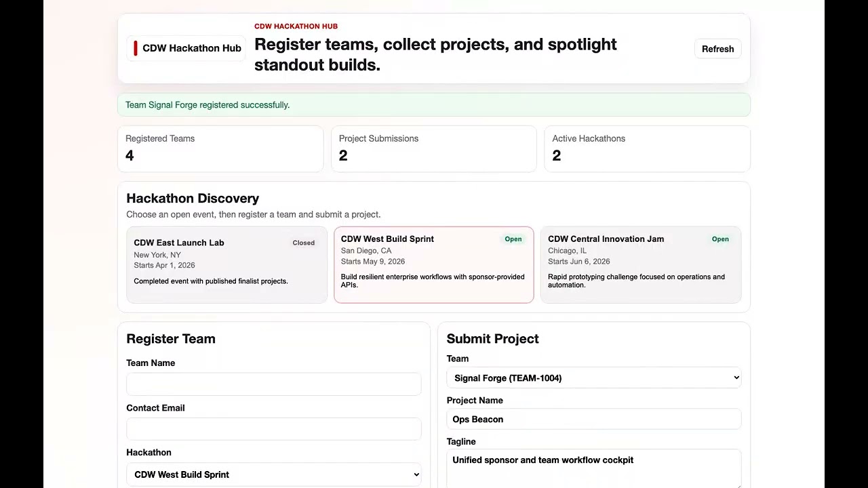Click the 'New York, NY' location text
Image resolution: width=868 pixels, height=488 pixels.
[x=157, y=255]
